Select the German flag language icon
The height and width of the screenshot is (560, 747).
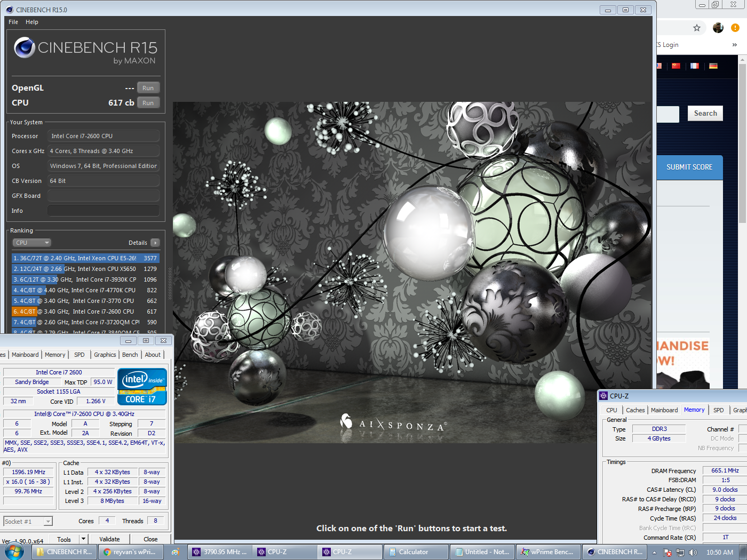click(713, 66)
